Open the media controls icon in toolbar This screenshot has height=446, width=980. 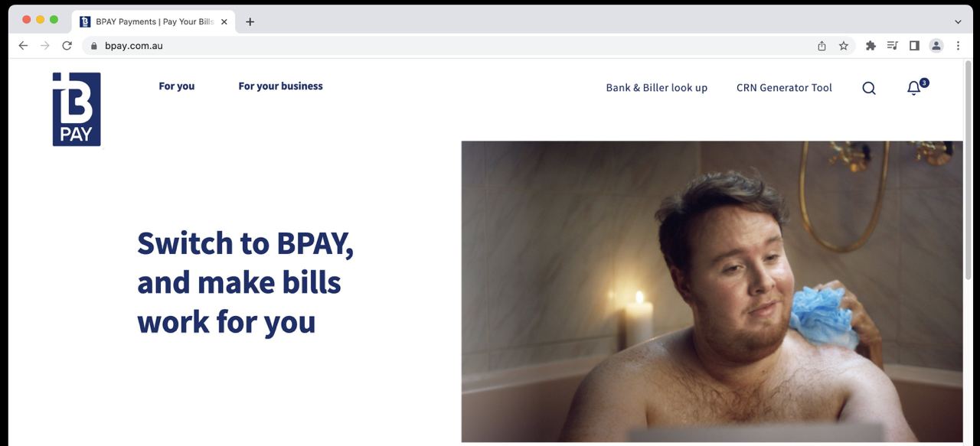892,46
